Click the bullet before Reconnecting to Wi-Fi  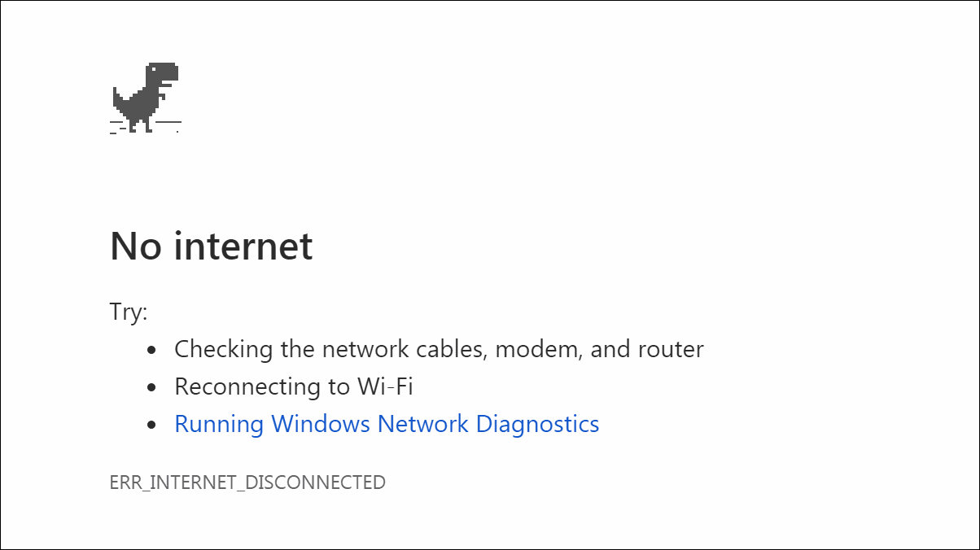(151, 388)
